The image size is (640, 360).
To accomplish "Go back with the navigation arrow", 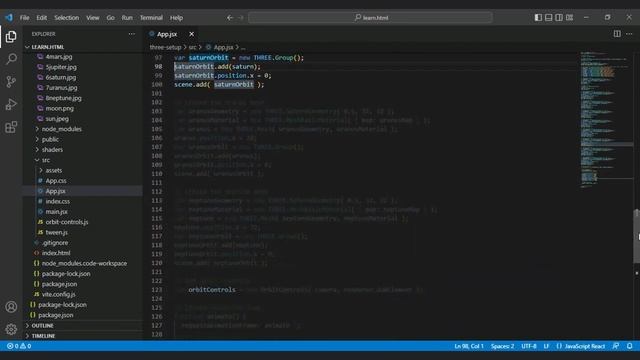I will (x=230, y=18).
